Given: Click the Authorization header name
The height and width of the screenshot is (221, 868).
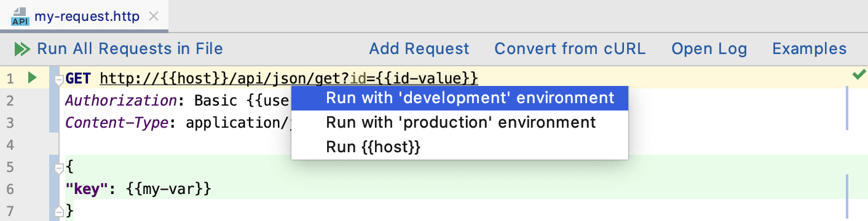Looking at the screenshot, I should [x=125, y=101].
